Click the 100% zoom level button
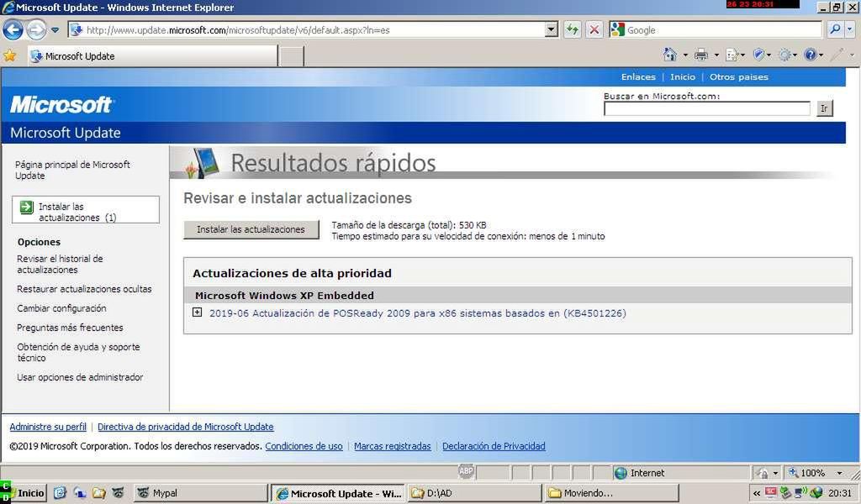Screen dimensions: 861x504 click(807, 473)
